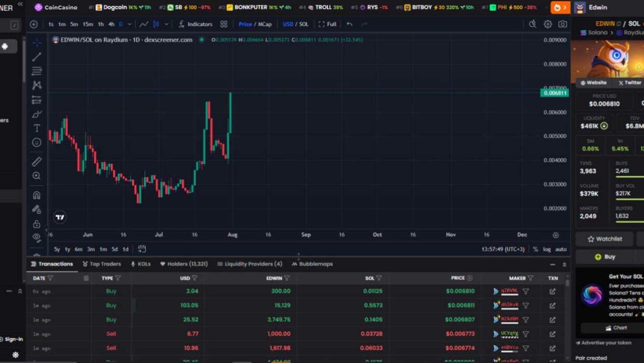Select the crosshair cursor tool

36,43
